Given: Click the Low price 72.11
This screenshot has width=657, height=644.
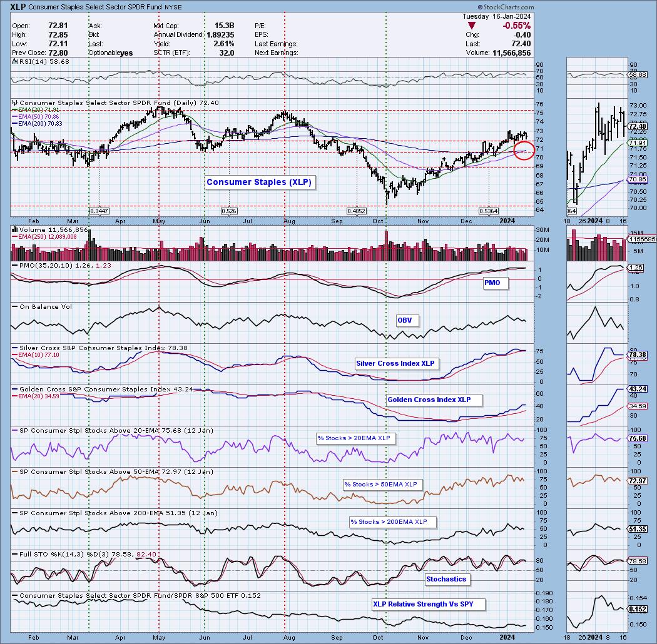Looking at the screenshot, I should click(x=58, y=44).
